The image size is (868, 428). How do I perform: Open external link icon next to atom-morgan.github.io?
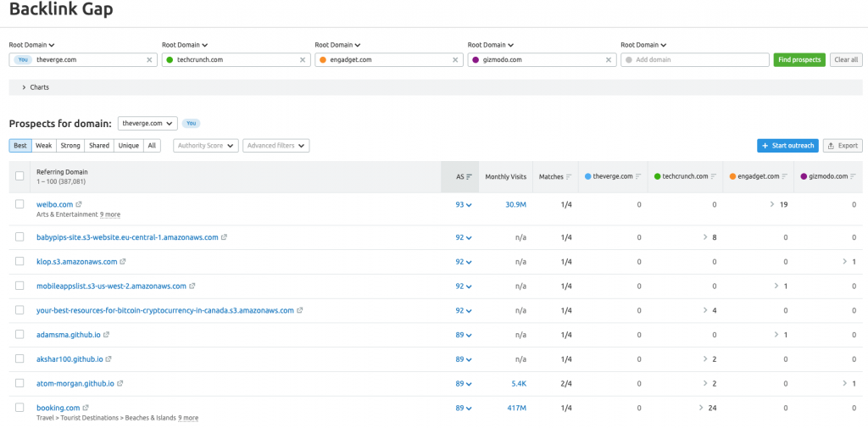[x=120, y=383]
